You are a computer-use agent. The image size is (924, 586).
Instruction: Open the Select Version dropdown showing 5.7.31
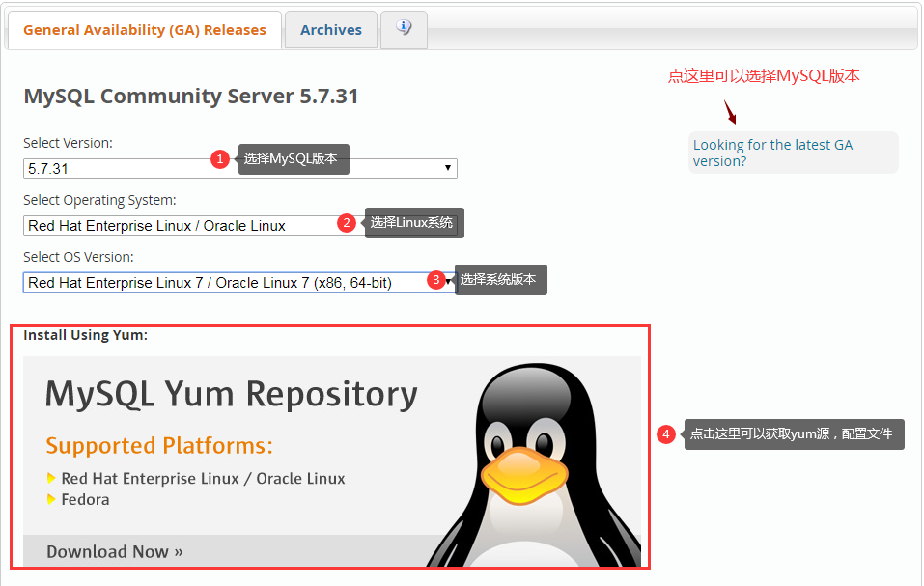click(239, 168)
